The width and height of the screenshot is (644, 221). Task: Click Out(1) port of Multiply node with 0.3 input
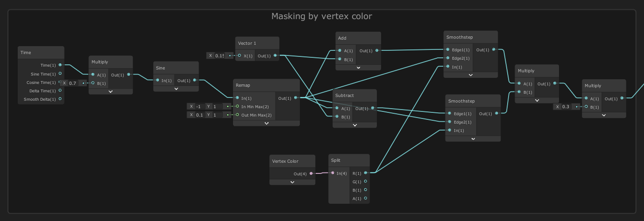pyautogui.click(x=622, y=98)
